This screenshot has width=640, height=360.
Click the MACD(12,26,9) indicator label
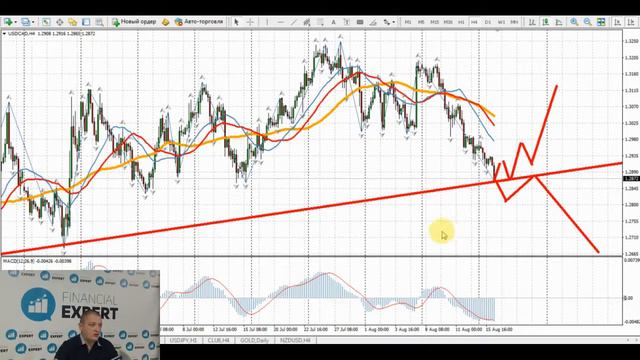pos(20,261)
